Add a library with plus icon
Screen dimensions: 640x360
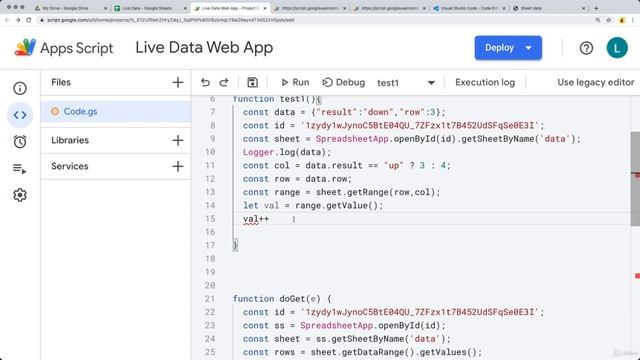[x=178, y=140]
